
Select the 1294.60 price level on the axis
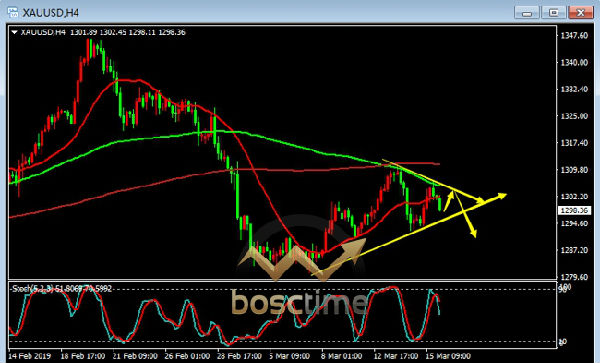tap(574, 223)
